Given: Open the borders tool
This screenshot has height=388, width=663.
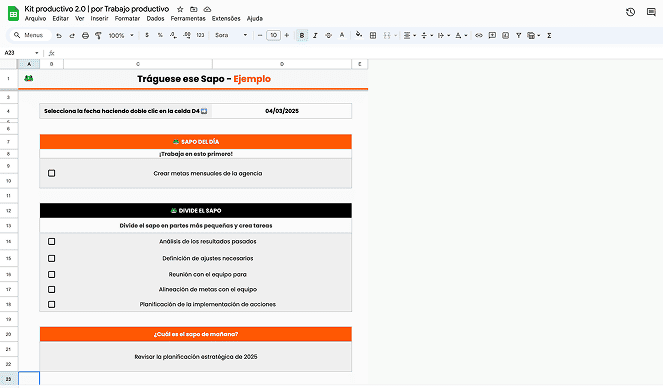Looking at the screenshot, I should pyautogui.click(x=373, y=36).
